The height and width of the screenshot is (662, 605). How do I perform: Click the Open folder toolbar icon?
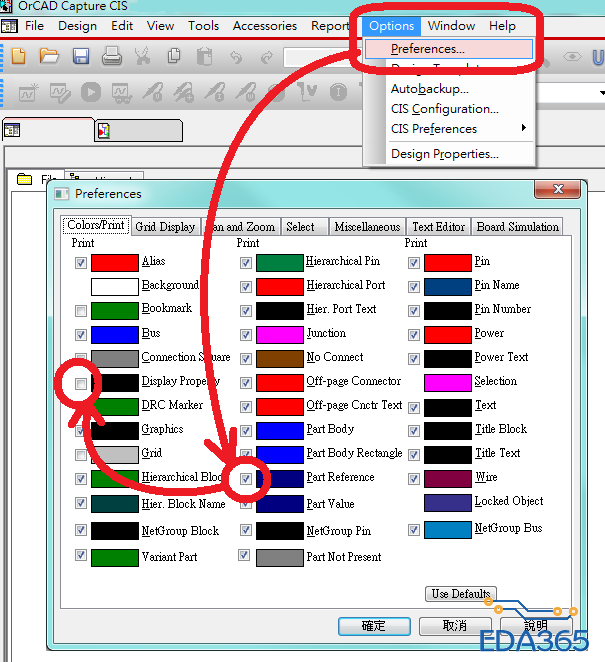pyautogui.click(x=49, y=56)
